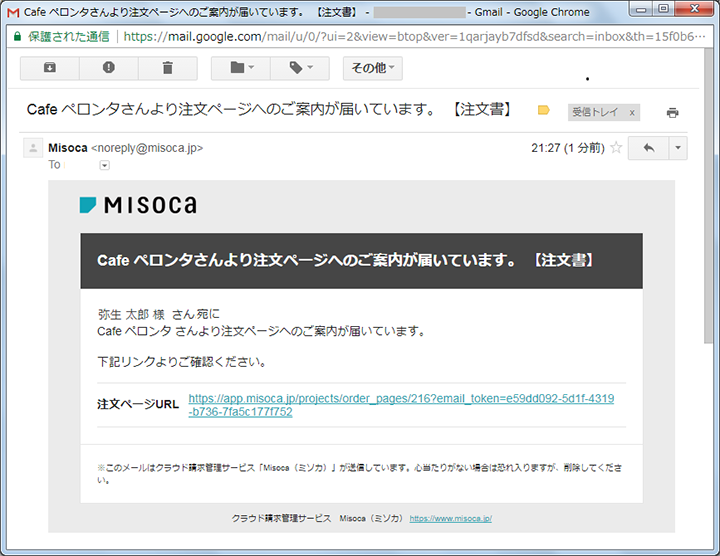Screen dimensions: 720x556
Task: Open the Move to folder dropdown
Action: [x=241, y=68]
